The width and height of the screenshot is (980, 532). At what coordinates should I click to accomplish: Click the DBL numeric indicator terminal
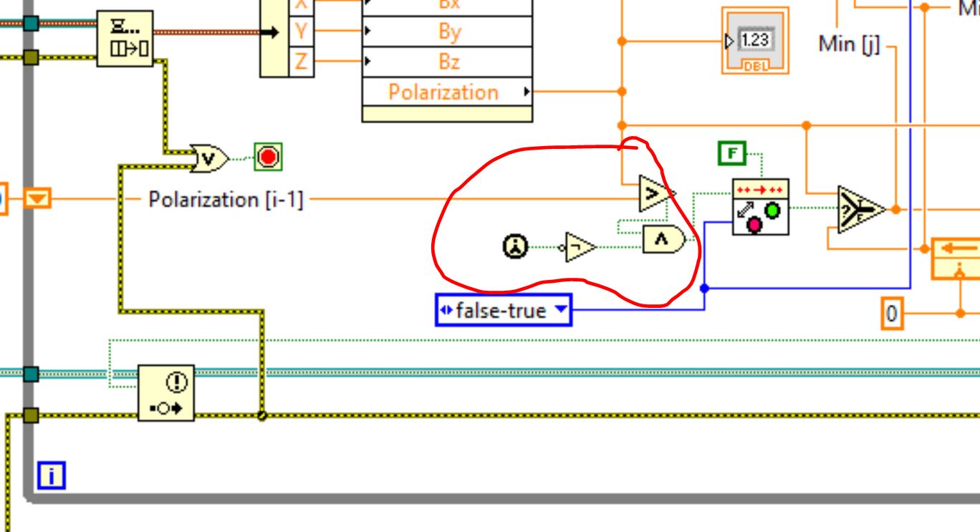coord(755,40)
